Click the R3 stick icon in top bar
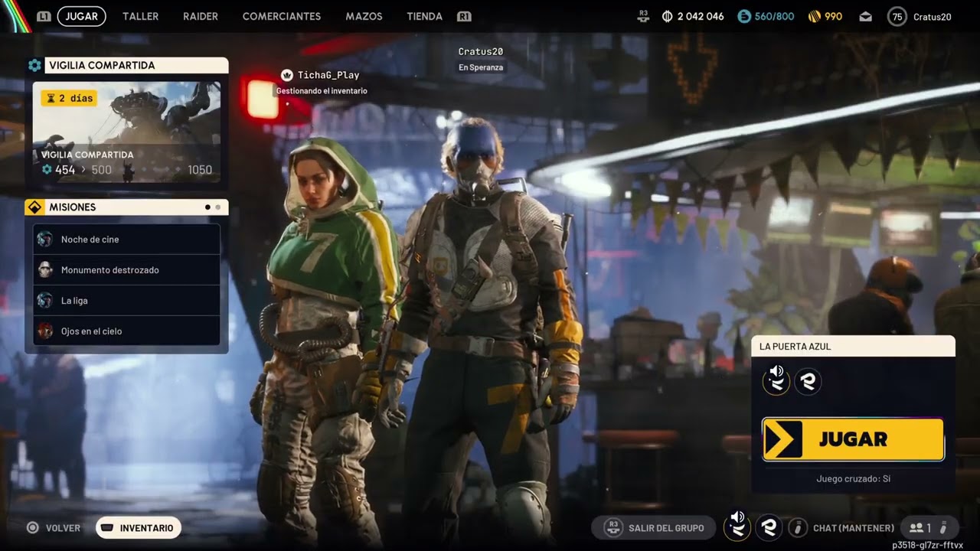This screenshot has height=551, width=980. 643,16
